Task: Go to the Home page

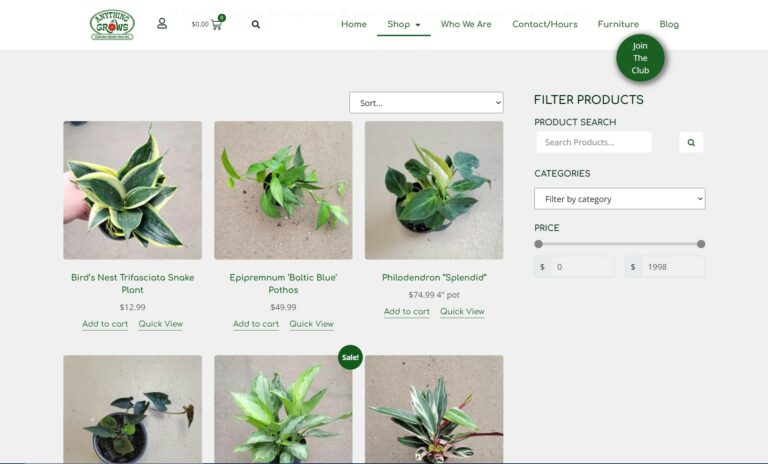Action: pyautogui.click(x=354, y=24)
